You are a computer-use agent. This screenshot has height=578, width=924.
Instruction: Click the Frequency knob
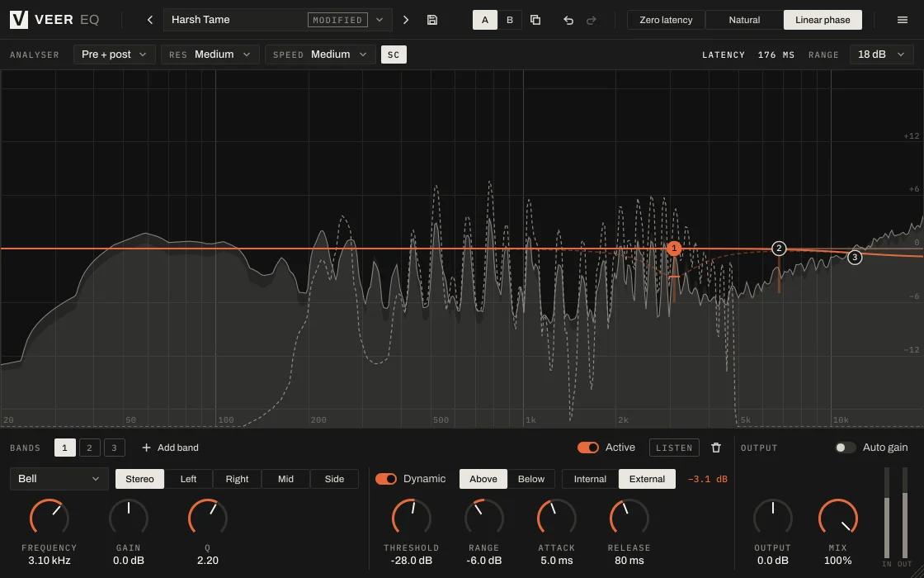(x=49, y=518)
